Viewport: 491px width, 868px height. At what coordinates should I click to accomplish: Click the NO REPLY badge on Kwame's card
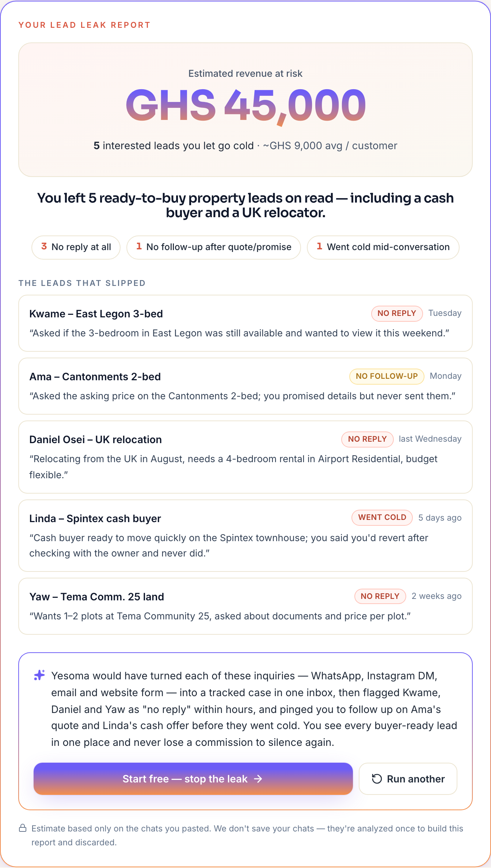click(x=397, y=313)
